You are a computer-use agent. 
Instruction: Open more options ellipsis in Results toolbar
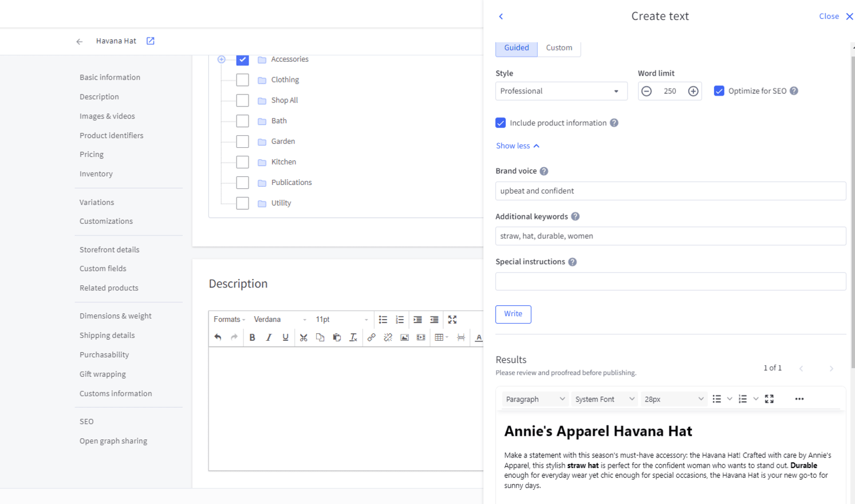(799, 399)
